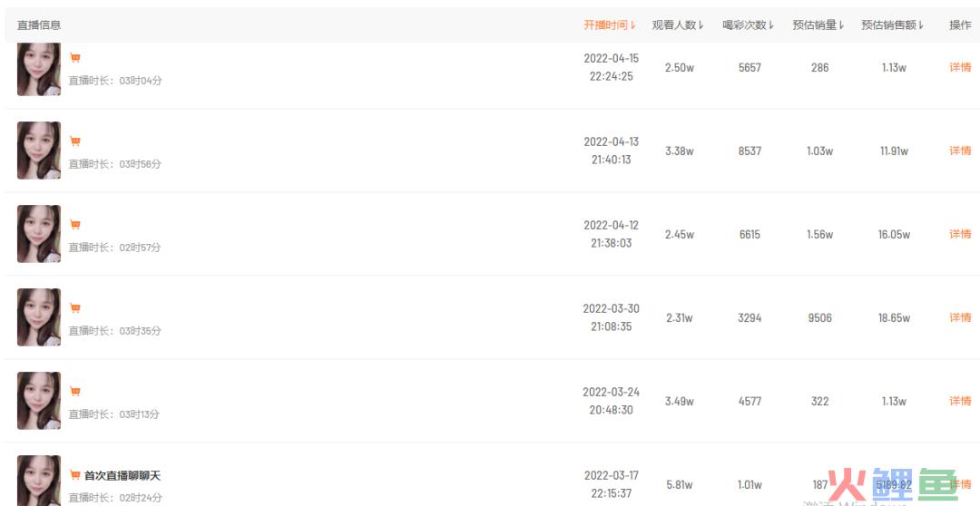This screenshot has height=506, width=980.
Task: Open 详情 for the 2022-04-13 livestream
Action: coord(960,151)
